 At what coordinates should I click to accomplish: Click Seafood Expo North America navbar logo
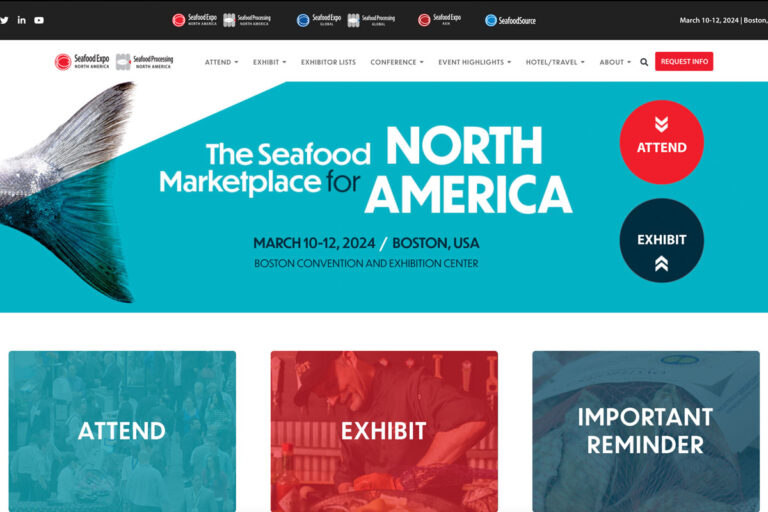coord(82,62)
